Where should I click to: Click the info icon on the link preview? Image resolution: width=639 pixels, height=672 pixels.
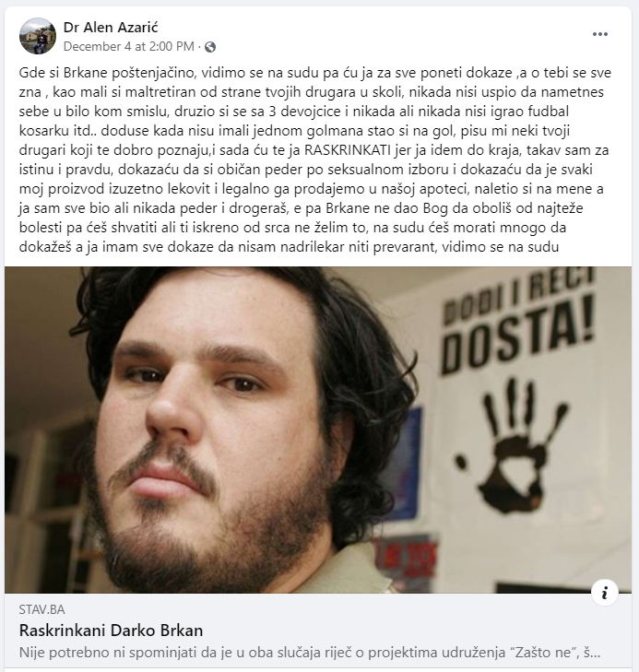(x=604, y=593)
